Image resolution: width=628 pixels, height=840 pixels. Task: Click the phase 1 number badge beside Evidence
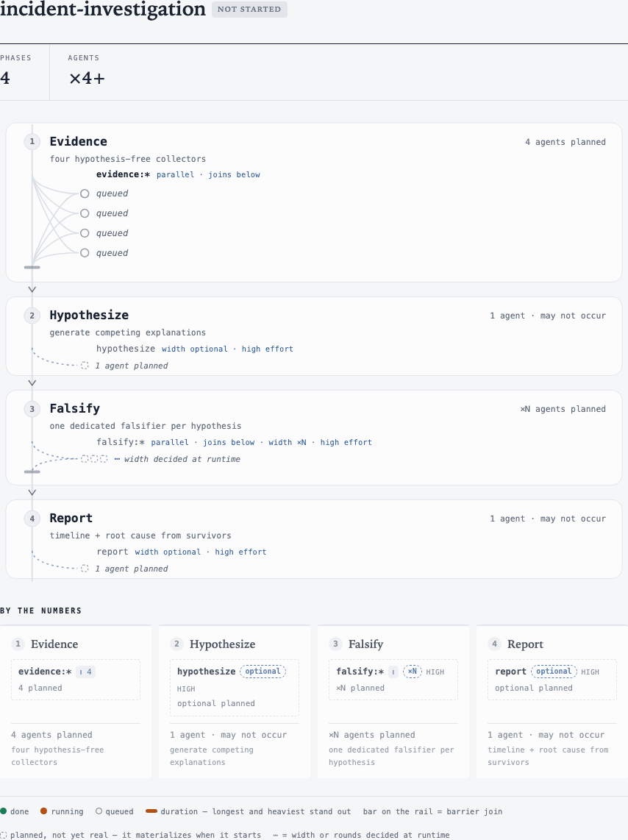pos(32,141)
